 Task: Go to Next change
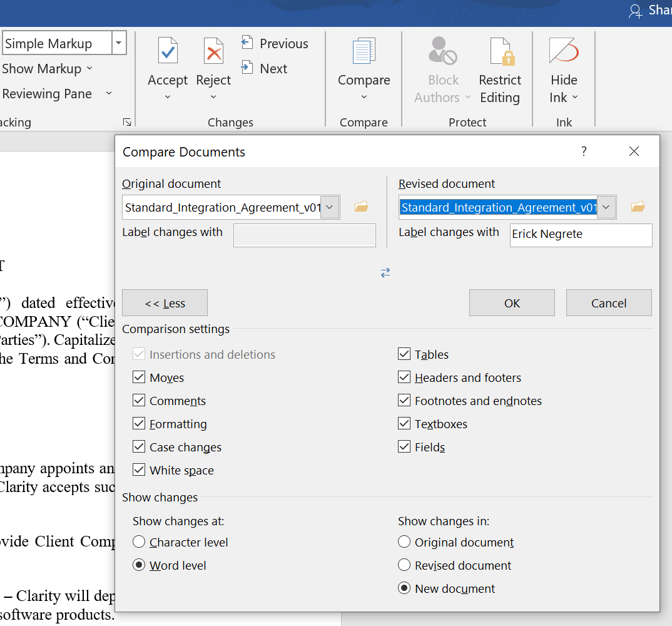click(x=265, y=68)
